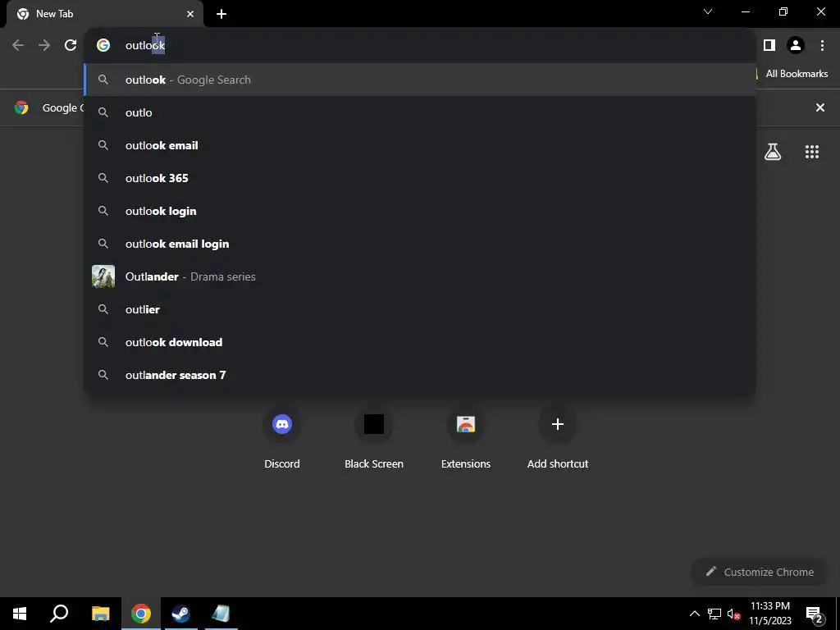This screenshot has width=840, height=630.
Task: Open Search Labs flask icon
Action: [x=773, y=152]
